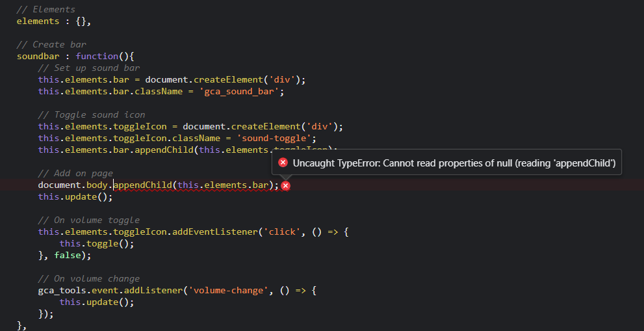644x331 pixels.
Task: Click the '});' closing line
Action: click(46, 314)
